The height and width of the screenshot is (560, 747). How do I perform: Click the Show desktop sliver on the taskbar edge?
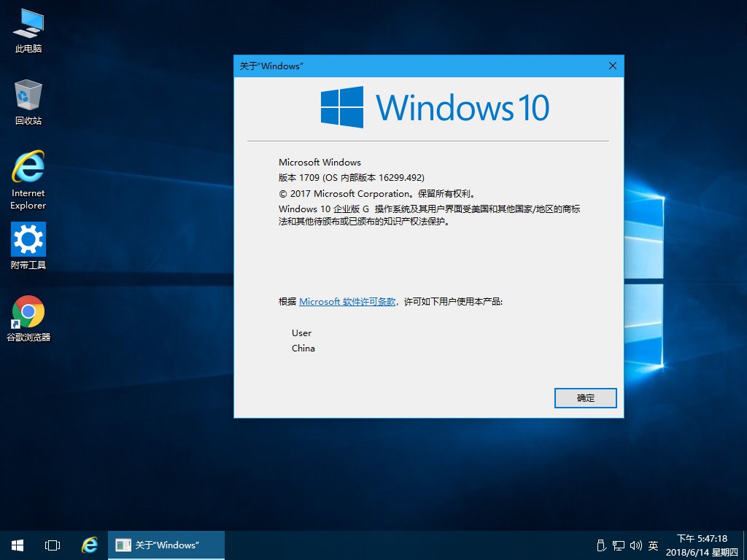pos(745,545)
